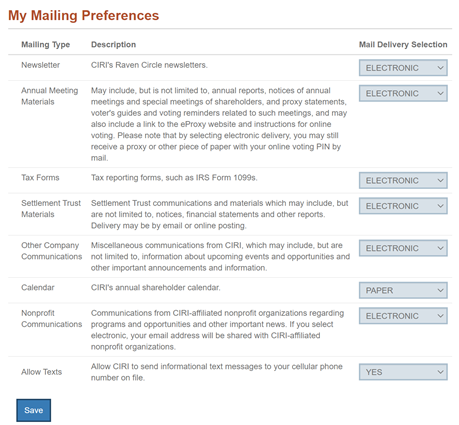Click the Mailing Type column header
This screenshot has width=459, height=425.
(46, 45)
